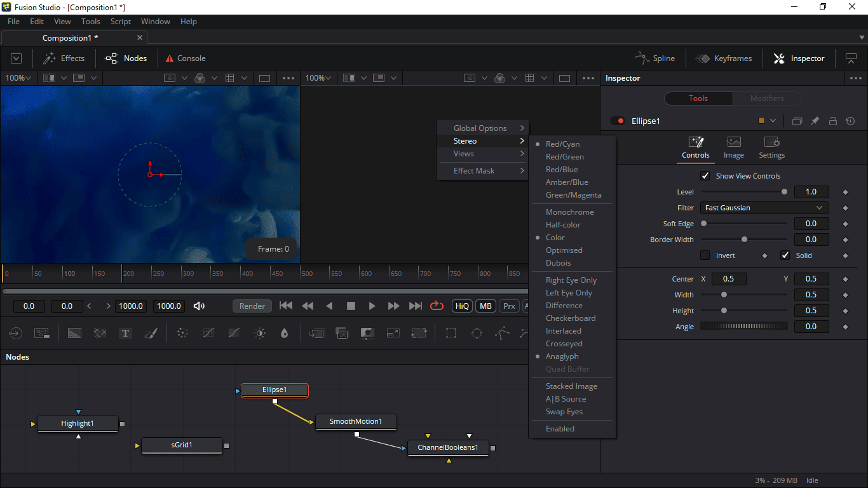Add a Text+ tool from the toolbar
This screenshot has height=488, width=868.
(126, 333)
